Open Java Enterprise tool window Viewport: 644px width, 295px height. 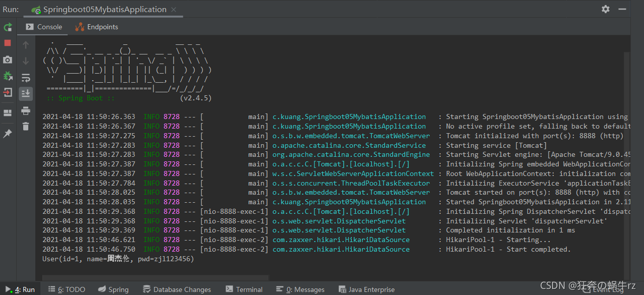point(367,289)
